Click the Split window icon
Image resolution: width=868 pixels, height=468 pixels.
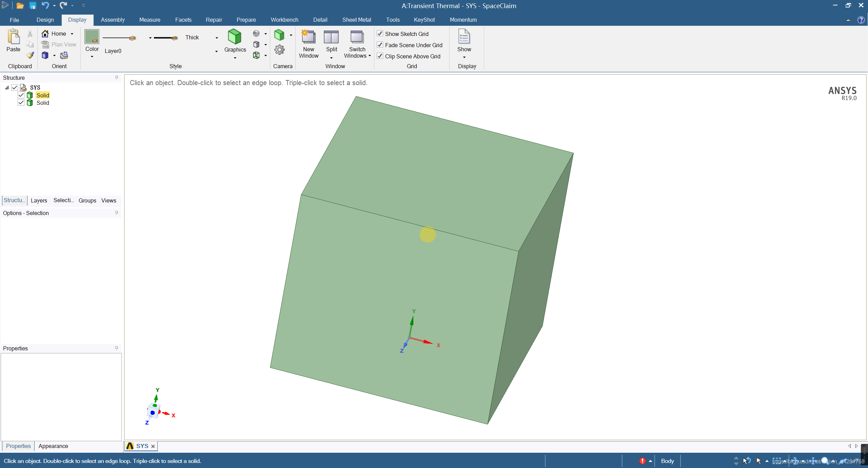[x=331, y=37]
